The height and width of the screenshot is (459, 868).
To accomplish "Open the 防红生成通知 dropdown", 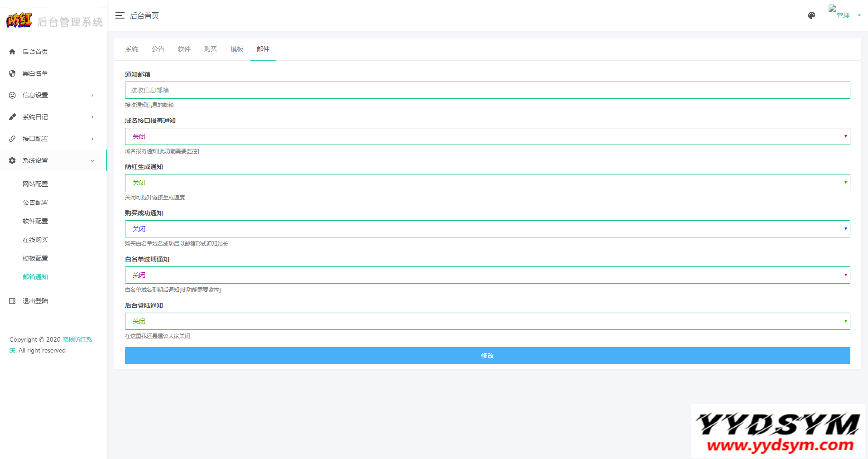I will tap(487, 183).
